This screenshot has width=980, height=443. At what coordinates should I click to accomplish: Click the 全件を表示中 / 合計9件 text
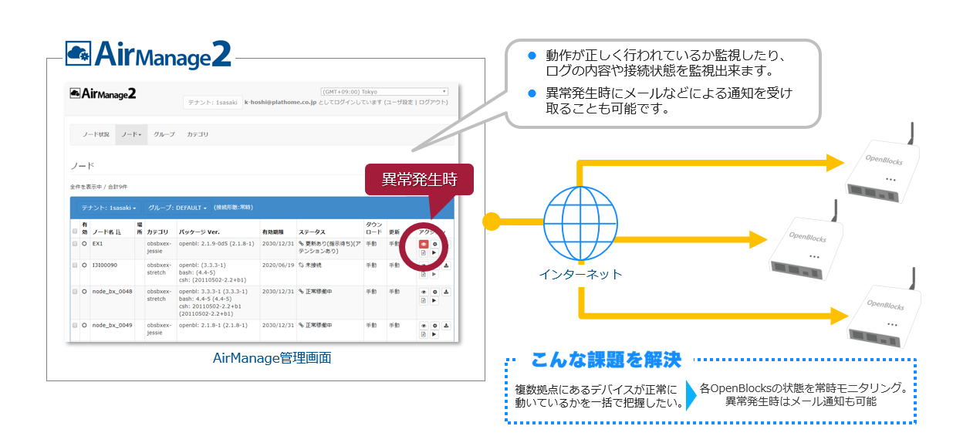click(x=100, y=187)
